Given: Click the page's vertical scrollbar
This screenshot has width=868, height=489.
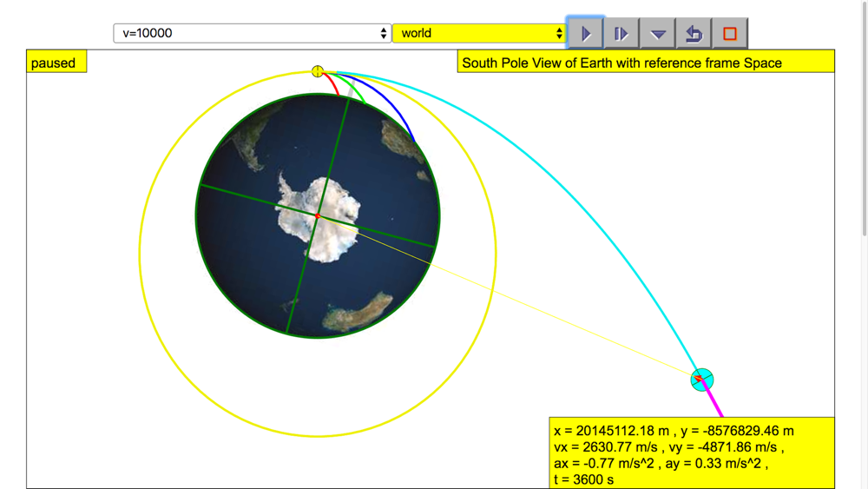Looking at the screenshot, I should (x=865, y=119).
